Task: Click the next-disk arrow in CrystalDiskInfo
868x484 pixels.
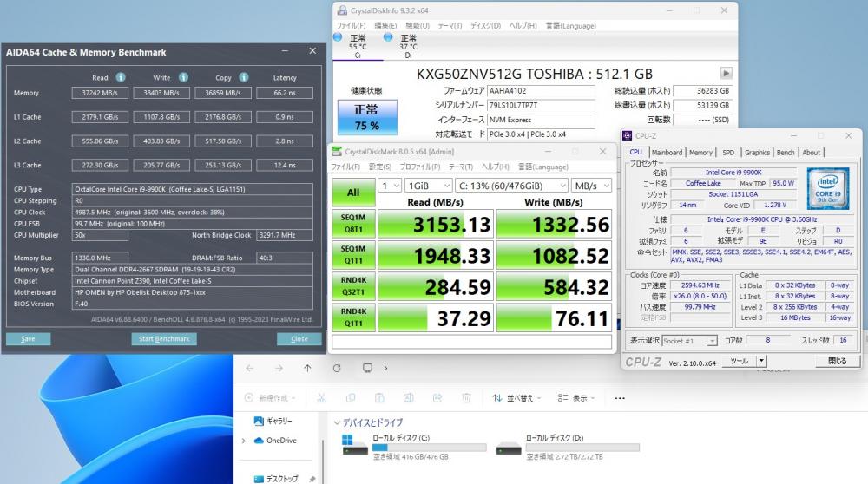Action: [726, 73]
